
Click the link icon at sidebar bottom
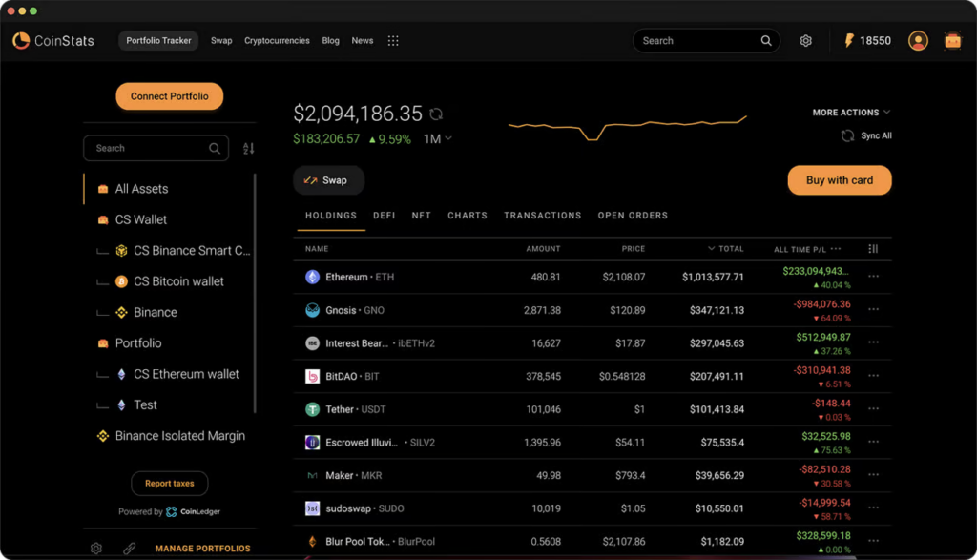pos(129,549)
